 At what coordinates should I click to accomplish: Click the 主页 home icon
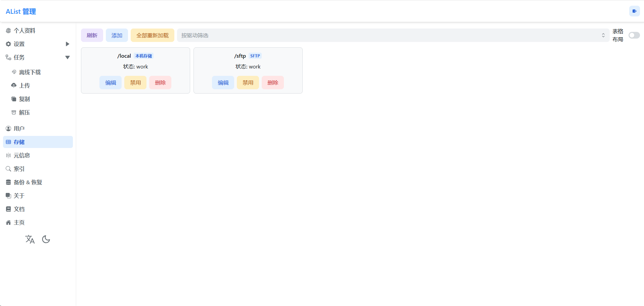pos(8,222)
